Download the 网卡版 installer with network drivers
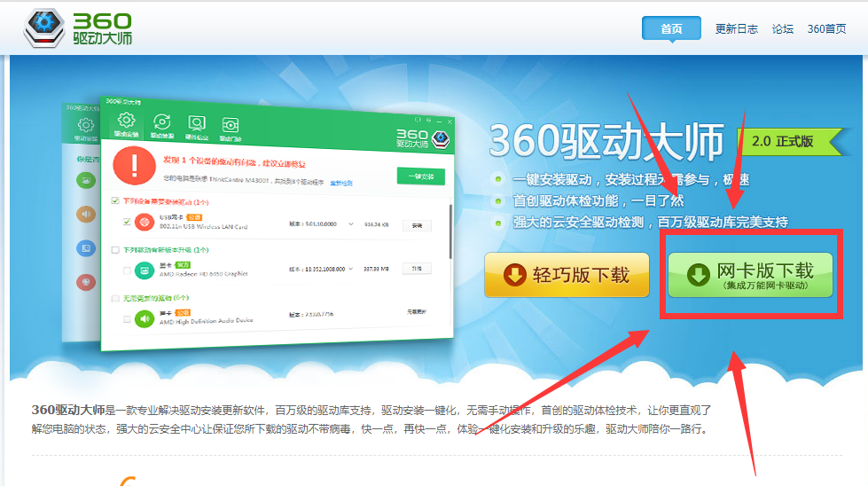The height and width of the screenshot is (486, 868). pyautogui.click(x=750, y=275)
